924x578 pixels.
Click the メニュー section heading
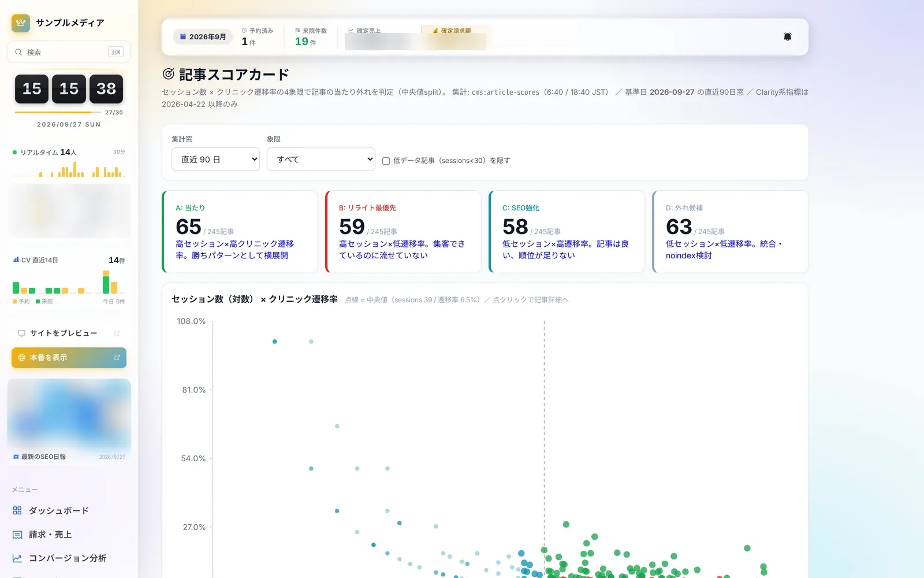click(x=25, y=490)
